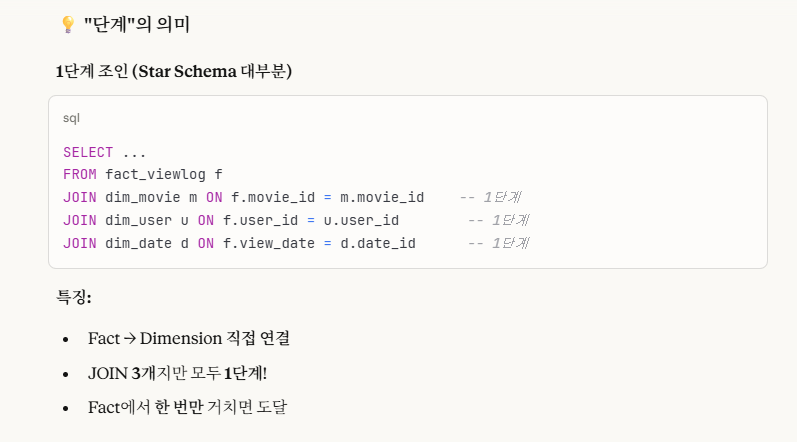Click the comment after the dim_date join

click(x=498, y=242)
